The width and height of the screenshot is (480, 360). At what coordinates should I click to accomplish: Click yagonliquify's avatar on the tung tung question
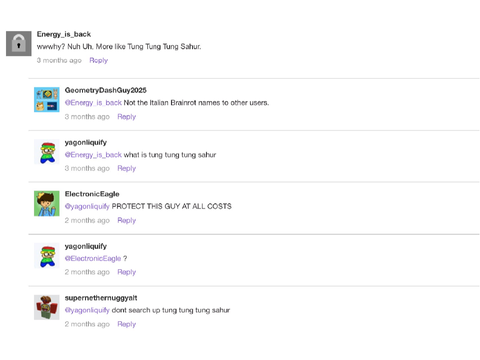[47, 152]
